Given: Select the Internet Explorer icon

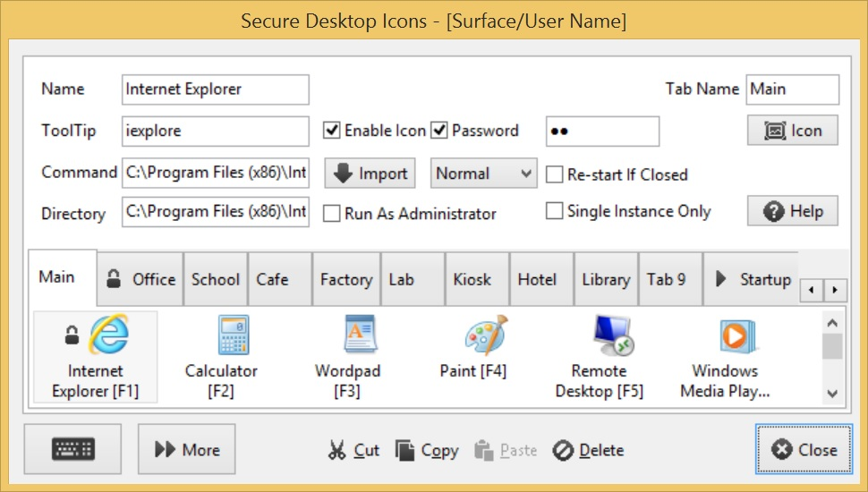Looking at the screenshot, I should coord(108,335).
